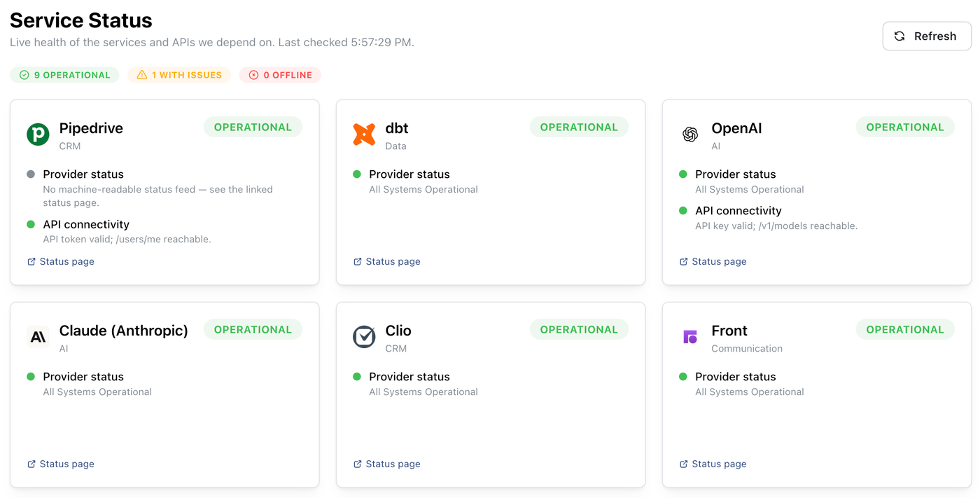Click external-link icon beside Front Status page
Screen dimensions: 980x498
pyautogui.click(x=684, y=464)
